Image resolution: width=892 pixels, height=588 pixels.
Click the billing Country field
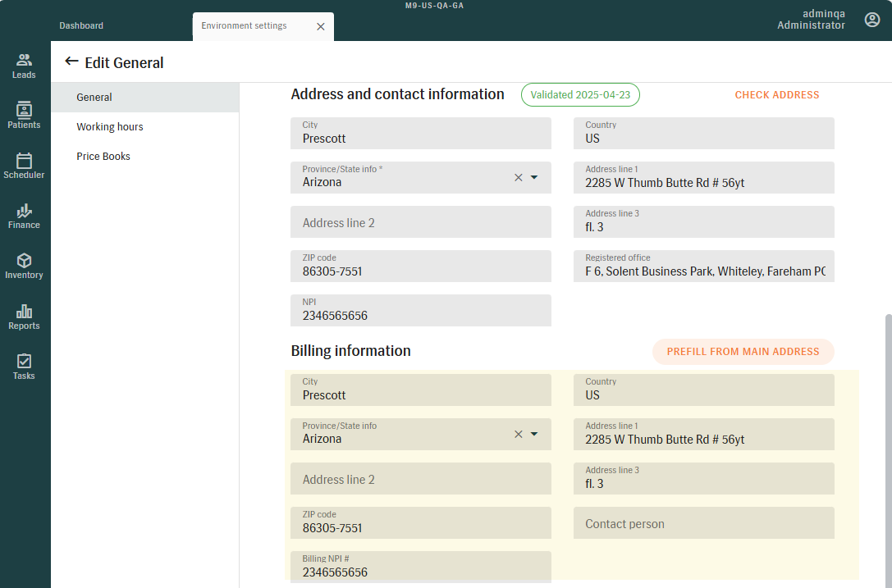tap(704, 390)
